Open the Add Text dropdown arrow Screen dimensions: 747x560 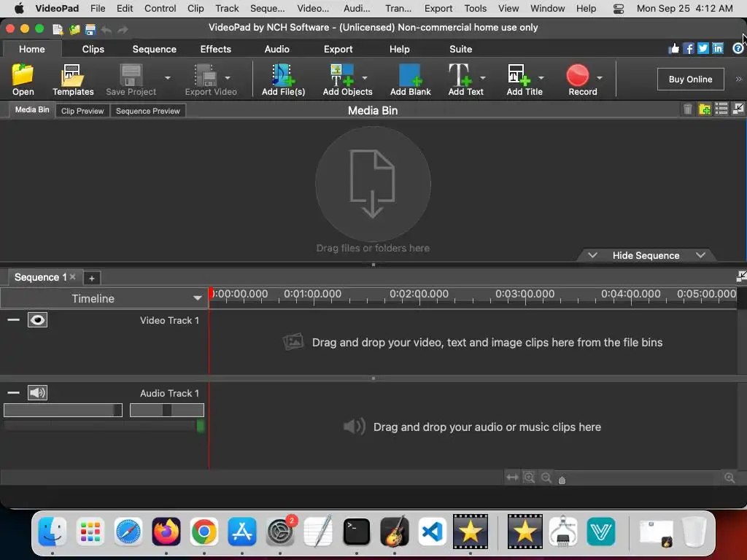click(483, 77)
